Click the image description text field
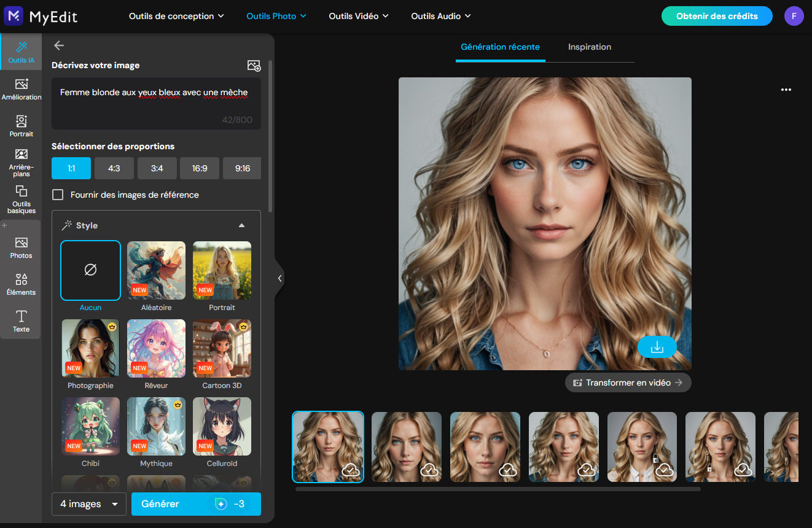 tap(156, 103)
